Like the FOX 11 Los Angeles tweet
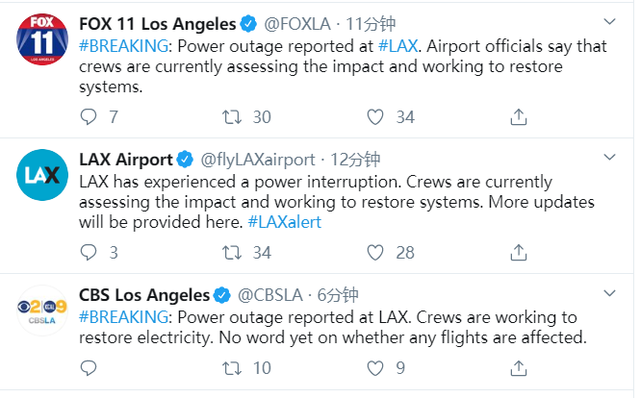Screen dimensions: 640x398 (375, 117)
